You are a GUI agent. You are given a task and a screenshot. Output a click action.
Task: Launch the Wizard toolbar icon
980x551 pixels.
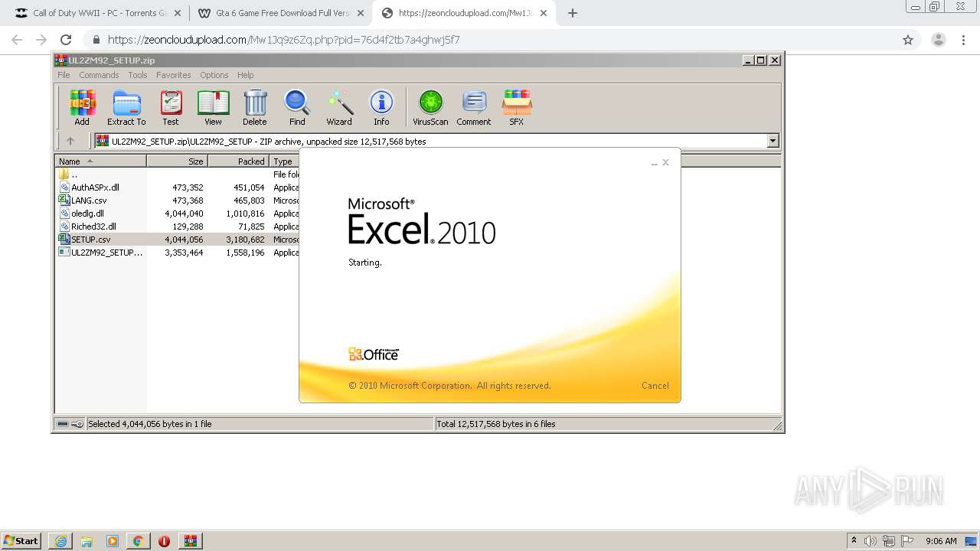point(339,107)
